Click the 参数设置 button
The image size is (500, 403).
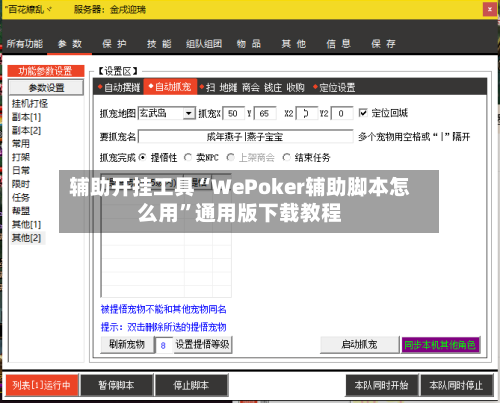pos(46,88)
